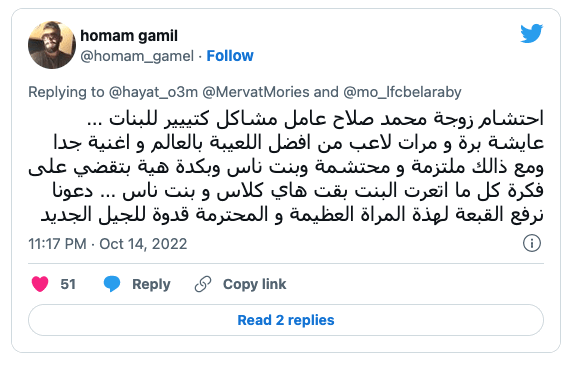Click the blue reply speech bubble icon
The height and width of the screenshot is (376, 582).
[112, 284]
